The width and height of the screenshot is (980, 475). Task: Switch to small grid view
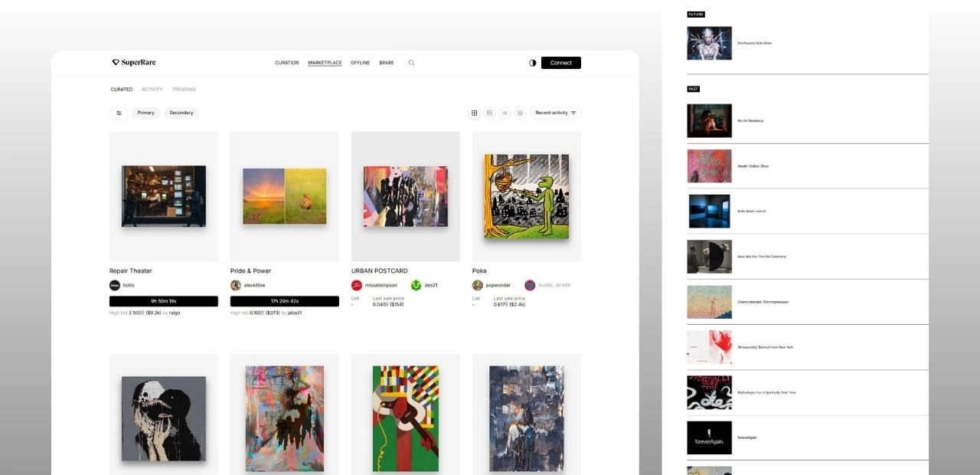(x=489, y=113)
